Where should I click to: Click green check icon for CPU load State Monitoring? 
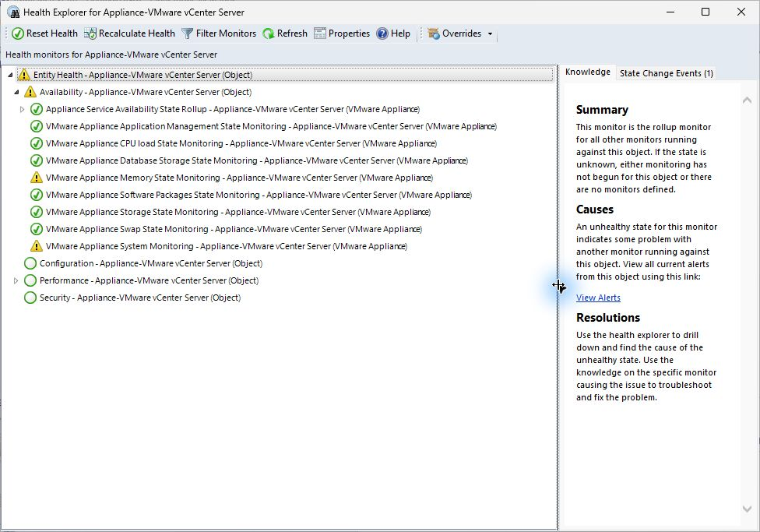[37, 143]
